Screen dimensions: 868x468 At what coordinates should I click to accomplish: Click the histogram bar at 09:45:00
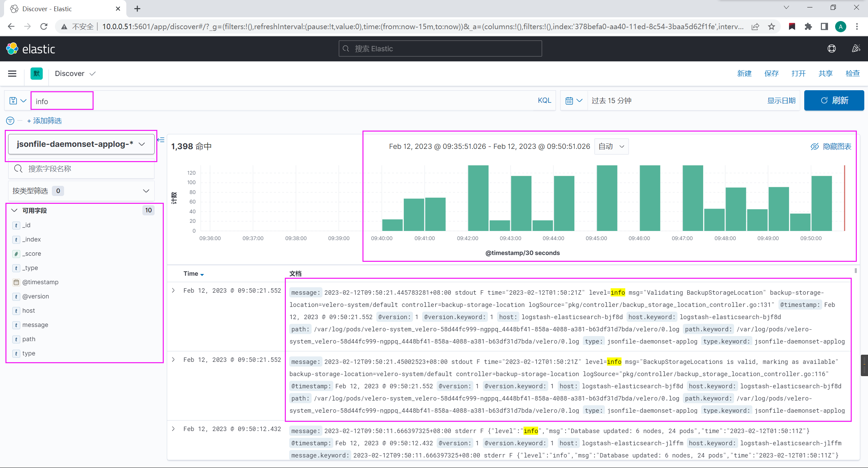pyautogui.click(x=607, y=198)
